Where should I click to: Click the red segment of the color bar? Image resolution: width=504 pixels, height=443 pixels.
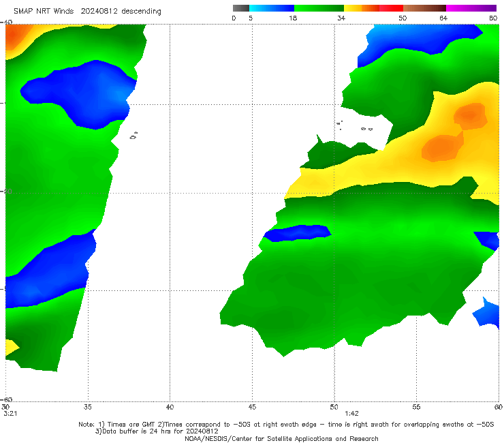tap(391, 8)
